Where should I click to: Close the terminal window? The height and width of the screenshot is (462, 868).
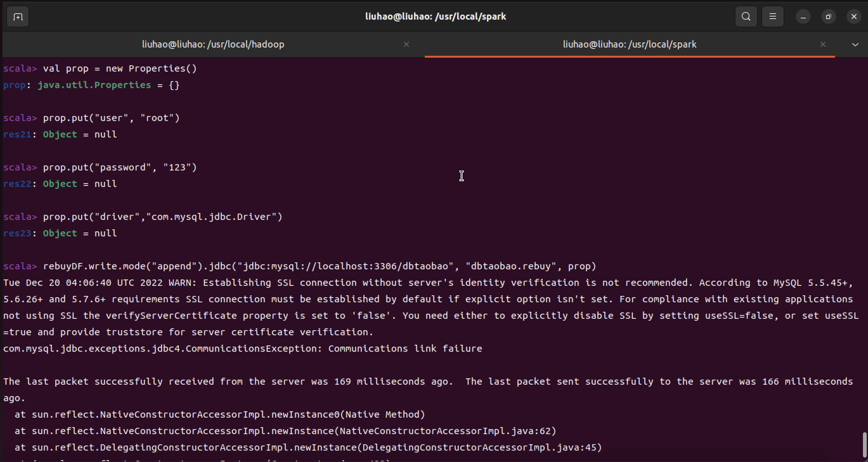point(854,16)
